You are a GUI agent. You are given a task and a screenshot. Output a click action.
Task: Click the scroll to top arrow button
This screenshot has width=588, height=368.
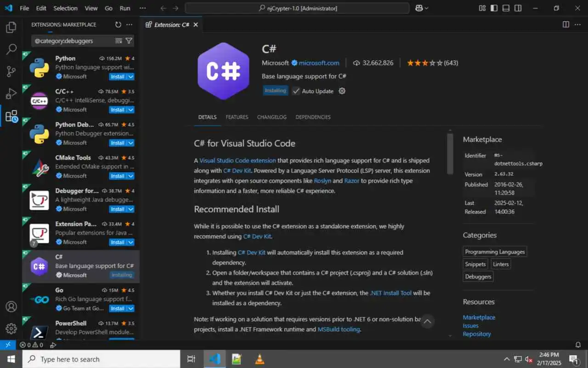pyautogui.click(x=427, y=321)
